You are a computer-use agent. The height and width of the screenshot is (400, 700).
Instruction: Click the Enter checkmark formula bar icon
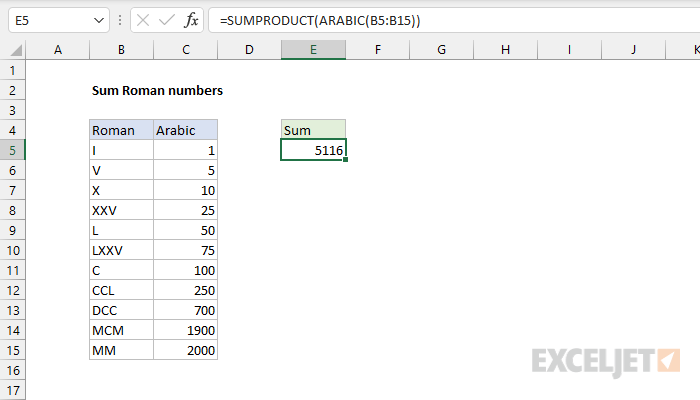pyautogui.click(x=167, y=21)
